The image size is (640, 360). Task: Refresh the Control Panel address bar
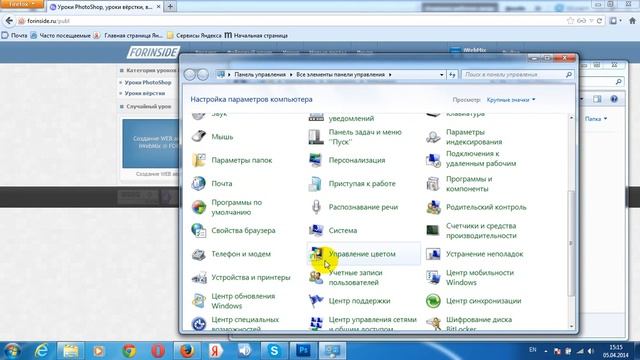click(452, 75)
